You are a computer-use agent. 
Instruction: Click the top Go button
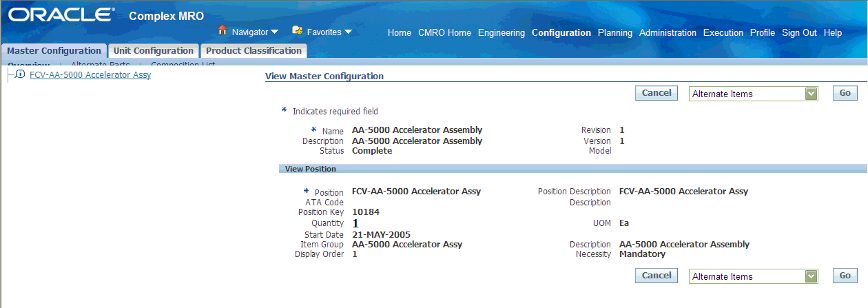coord(845,93)
